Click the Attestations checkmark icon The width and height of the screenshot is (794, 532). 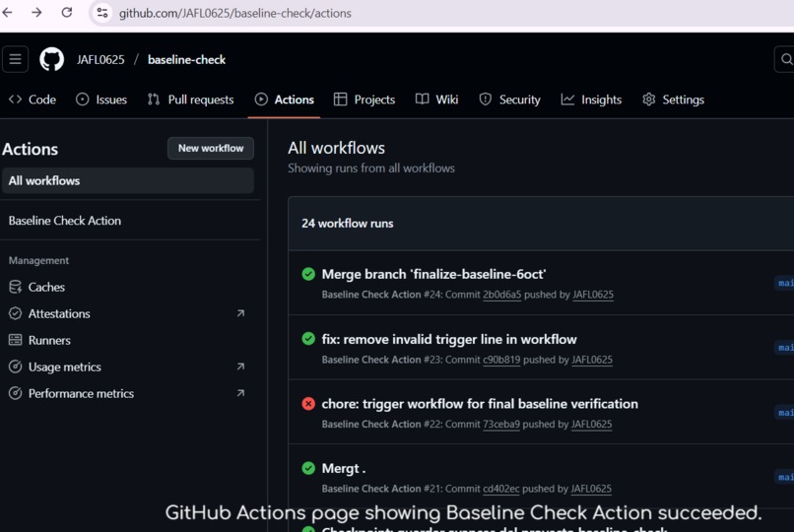pyautogui.click(x=15, y=314)
